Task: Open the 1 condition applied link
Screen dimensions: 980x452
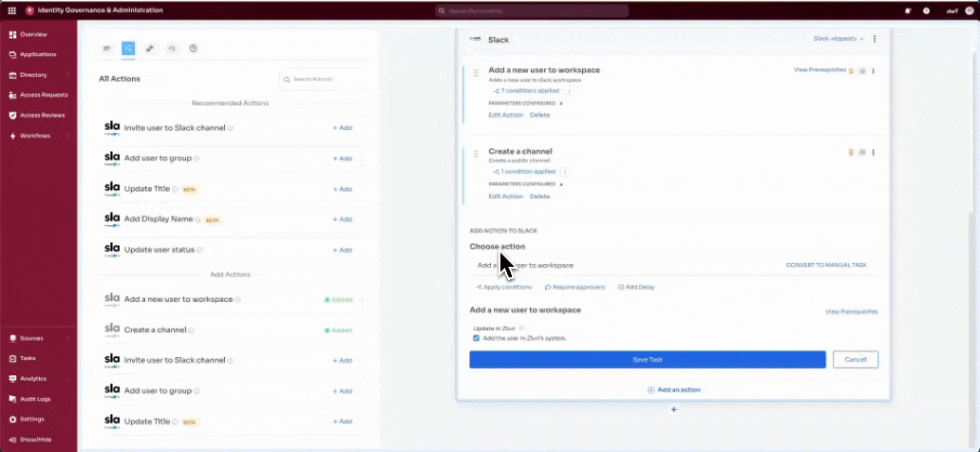Action: (524, 171)
